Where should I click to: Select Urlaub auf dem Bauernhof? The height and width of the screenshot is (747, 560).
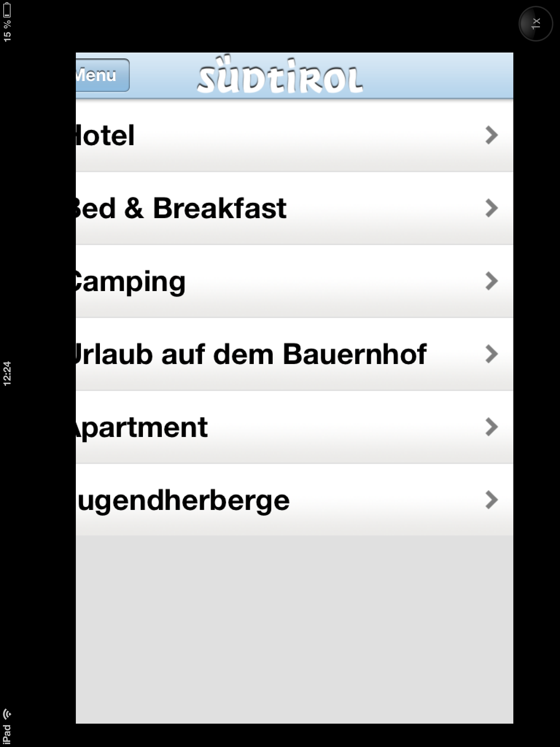point(255,355)
